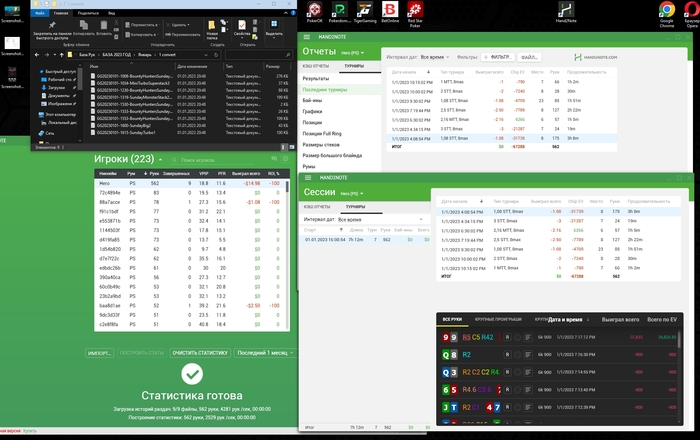Click Explorer up-folder arrow
700x440 pixels.
click(x=62, y=55)
